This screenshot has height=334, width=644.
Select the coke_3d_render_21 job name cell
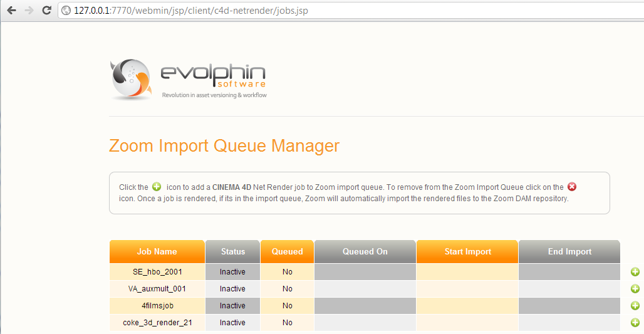157,323
